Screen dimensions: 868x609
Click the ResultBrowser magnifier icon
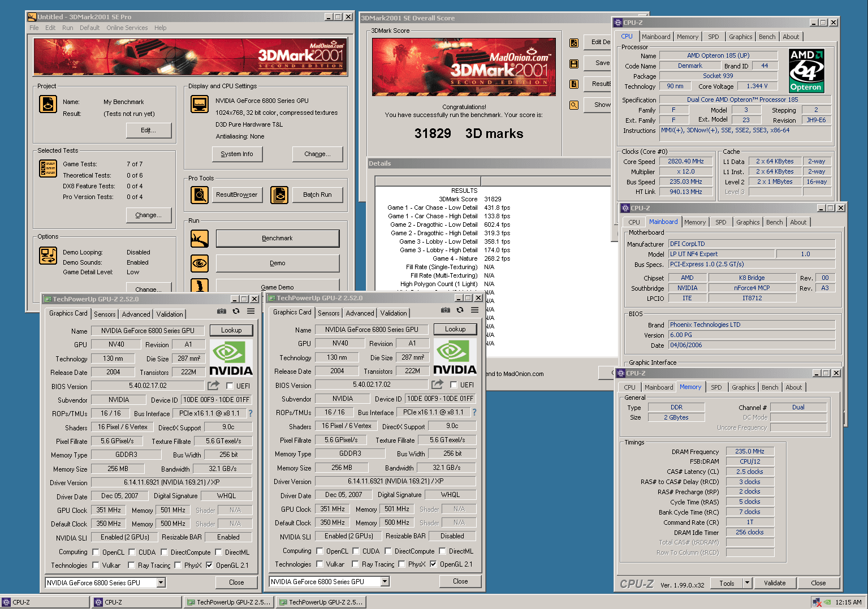point(199,195)
